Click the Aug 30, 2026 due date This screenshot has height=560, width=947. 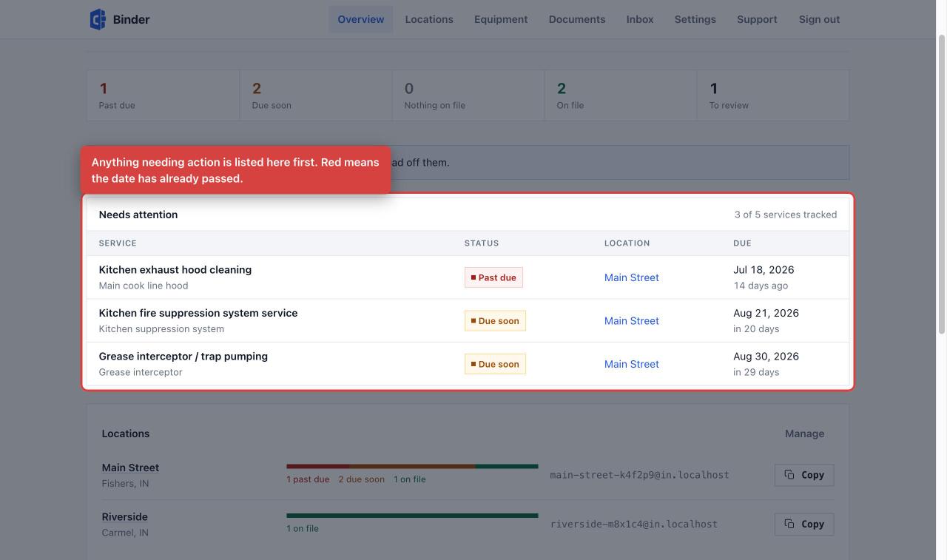766,356
